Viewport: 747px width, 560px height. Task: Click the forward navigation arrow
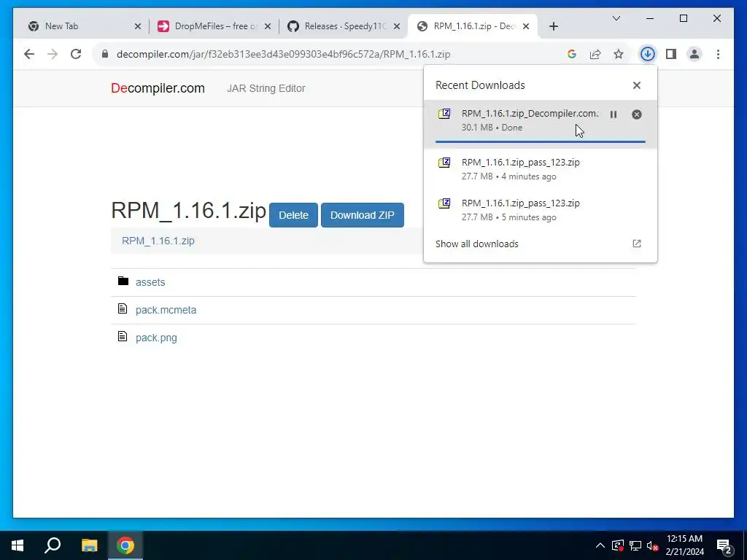[53, 54]
